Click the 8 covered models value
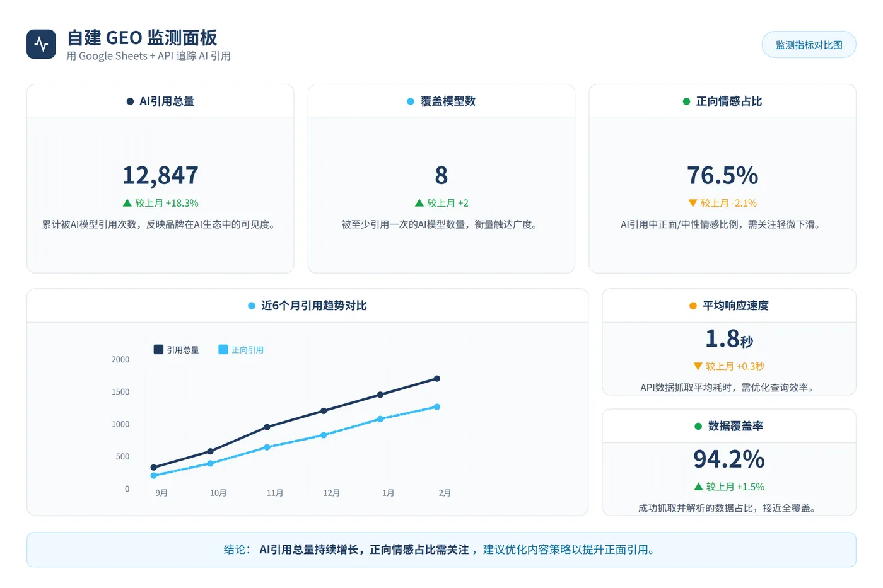883x588 pixels. 441,175
